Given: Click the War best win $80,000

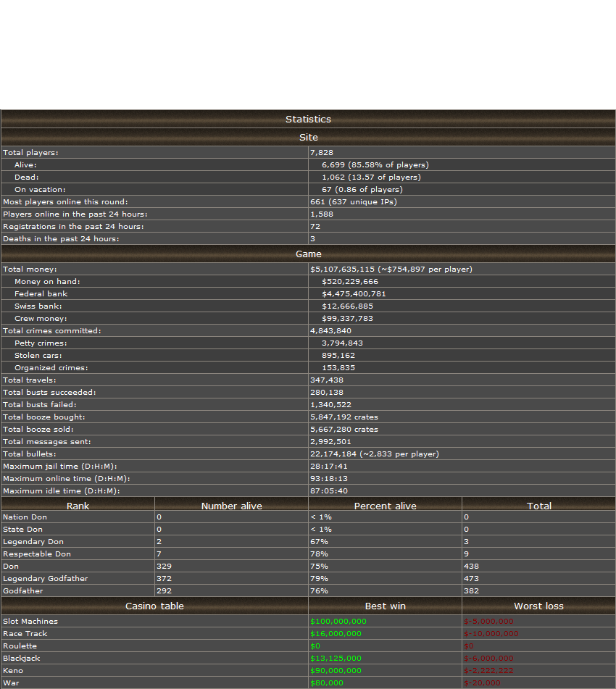Looking at the screenshot, I should point(327,682).
